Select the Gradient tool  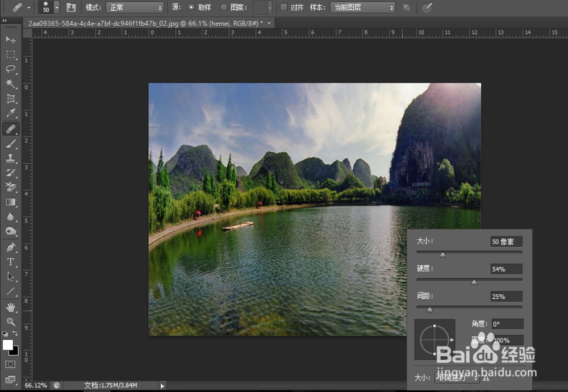(x=10, y=202)
